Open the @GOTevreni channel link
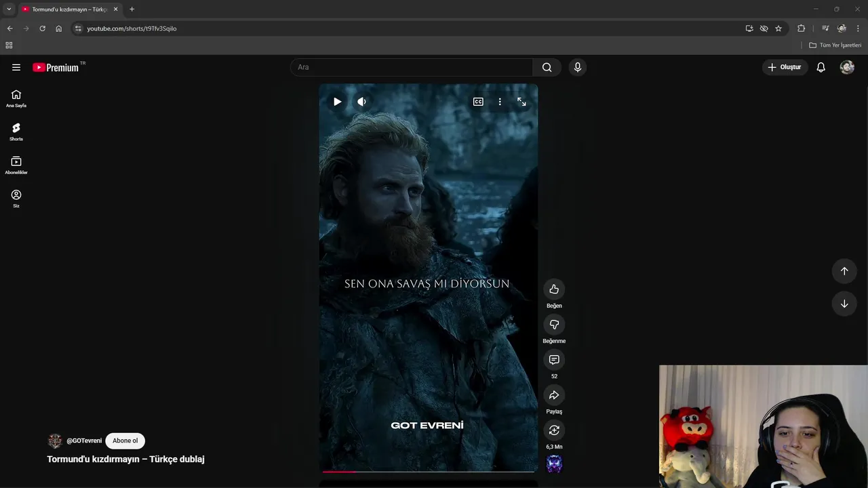The height and width of the screenshot is (488, 868). (x=84, y=441)
